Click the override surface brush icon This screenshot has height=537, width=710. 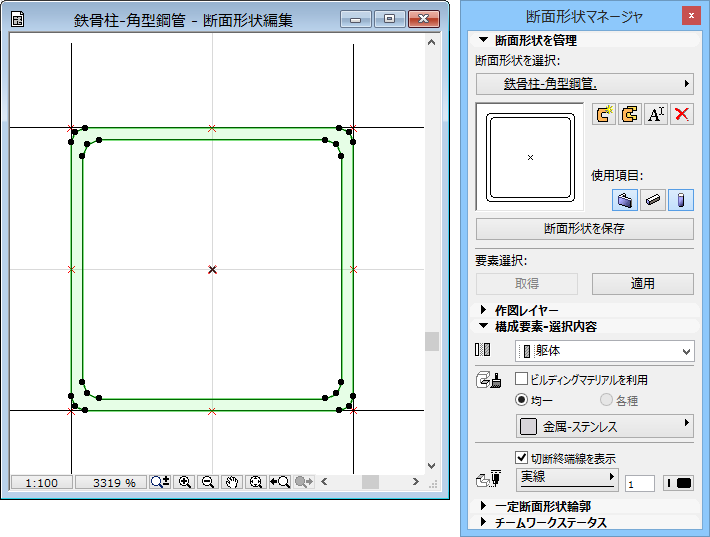click(x=489, y=380)
